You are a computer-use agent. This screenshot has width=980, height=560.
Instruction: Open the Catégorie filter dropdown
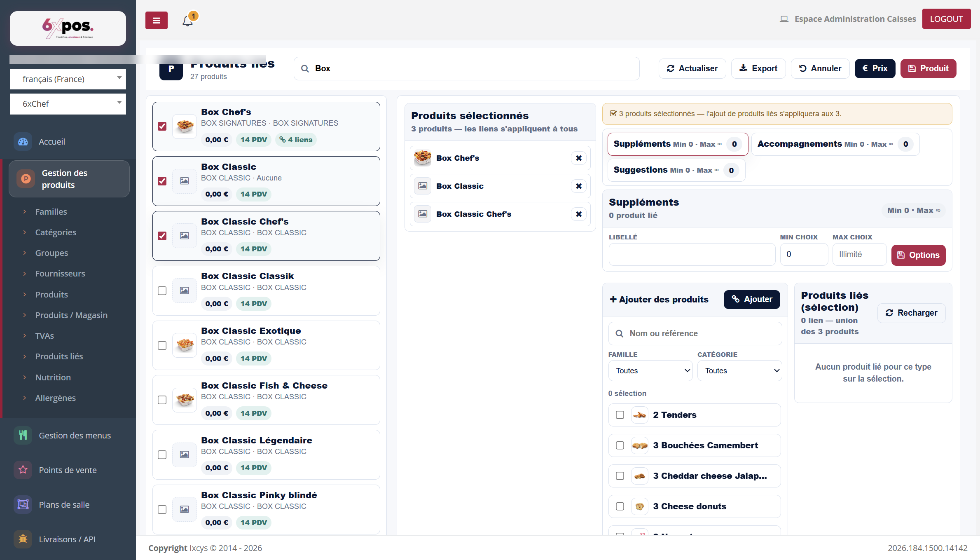pyautogui.click(x=740, y=371)
